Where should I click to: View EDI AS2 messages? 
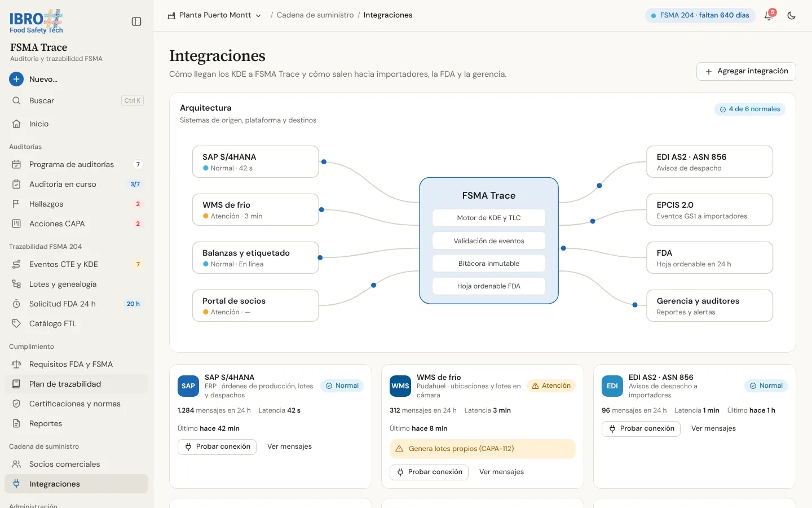713,428
